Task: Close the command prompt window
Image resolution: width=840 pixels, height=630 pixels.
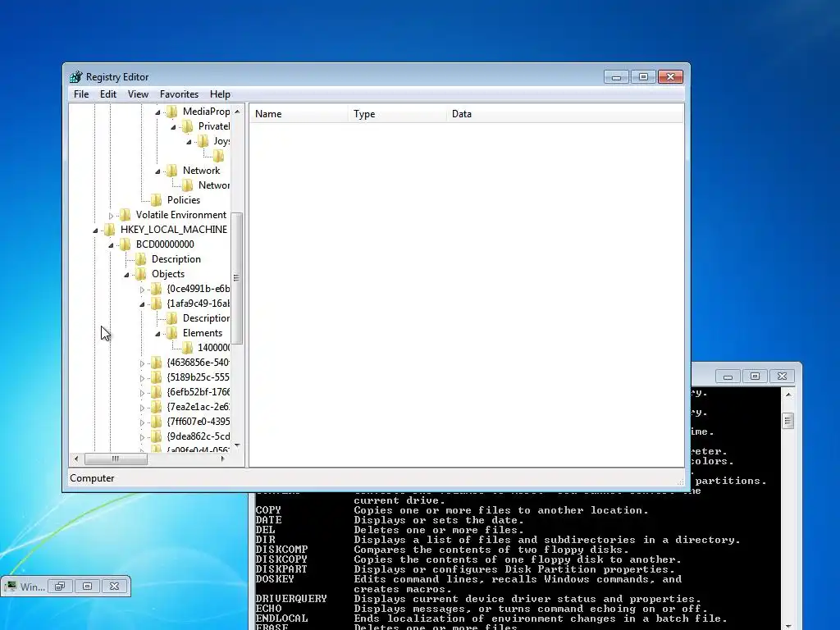Action: click(x=782, y=377)
